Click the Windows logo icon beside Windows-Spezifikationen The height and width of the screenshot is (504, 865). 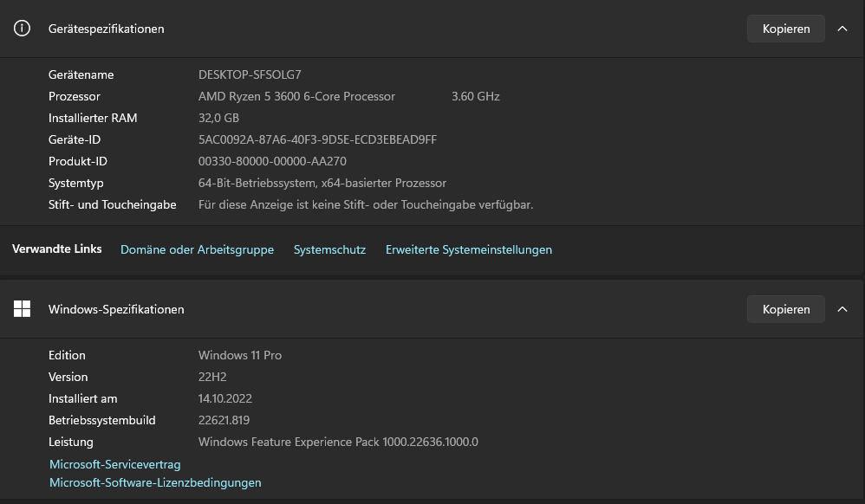(22, 309)
